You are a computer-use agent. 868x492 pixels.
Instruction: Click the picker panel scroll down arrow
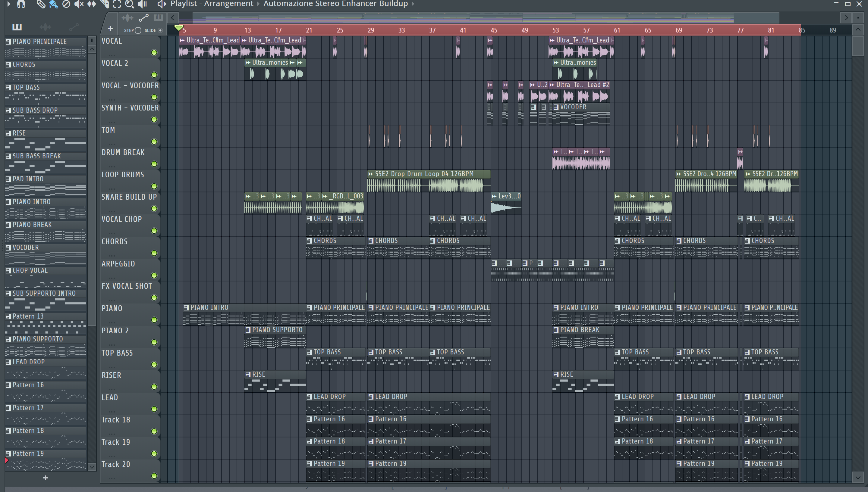pos(92,467)
